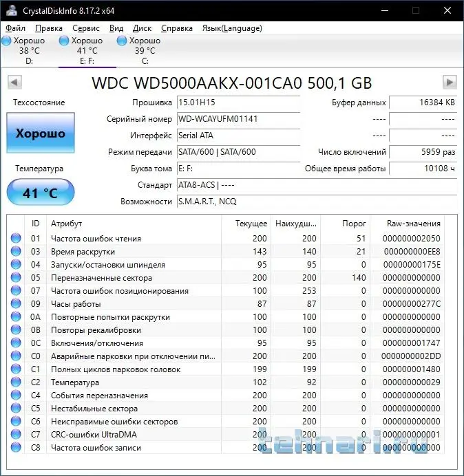Open the Файл menu
This screenshot has width=464, height=476.
point(15,28)
